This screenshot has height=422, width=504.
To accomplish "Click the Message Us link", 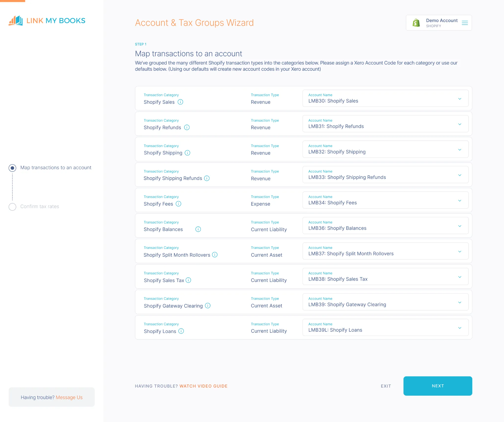I will point(69,397).
